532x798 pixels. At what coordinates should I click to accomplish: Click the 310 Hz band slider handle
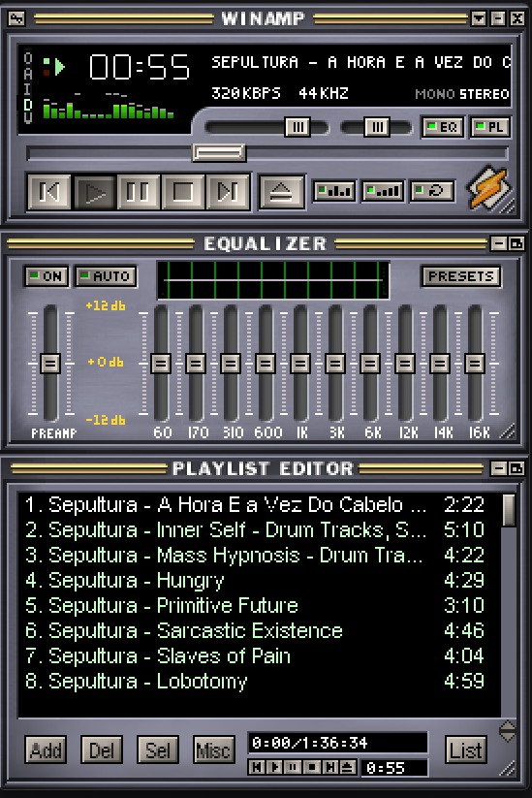[x=231, y=364]
